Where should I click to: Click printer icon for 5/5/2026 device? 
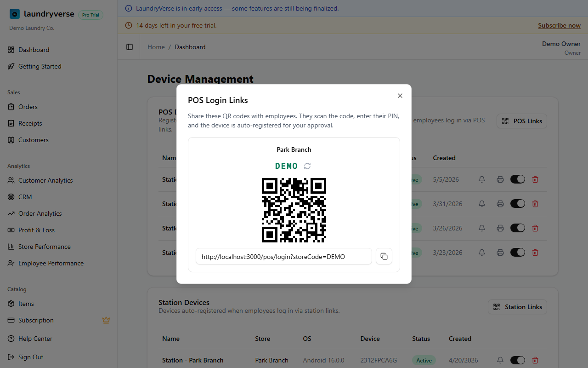pos(500,179)
